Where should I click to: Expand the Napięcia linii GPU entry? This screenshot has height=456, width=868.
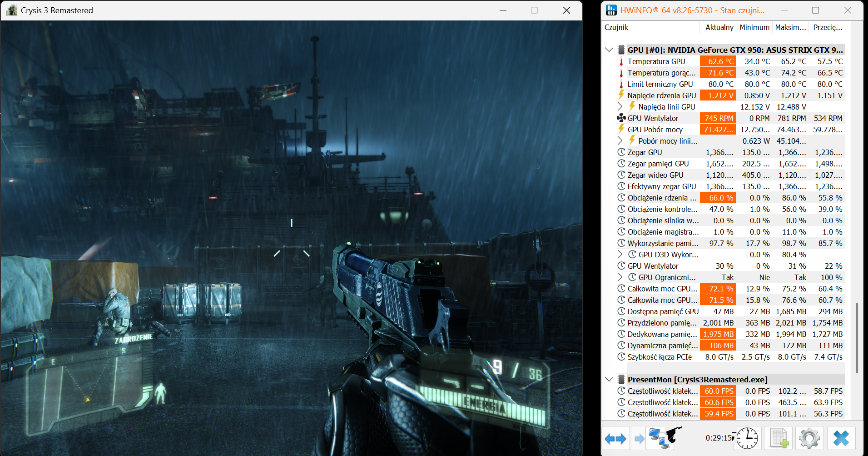click(620, 107)
